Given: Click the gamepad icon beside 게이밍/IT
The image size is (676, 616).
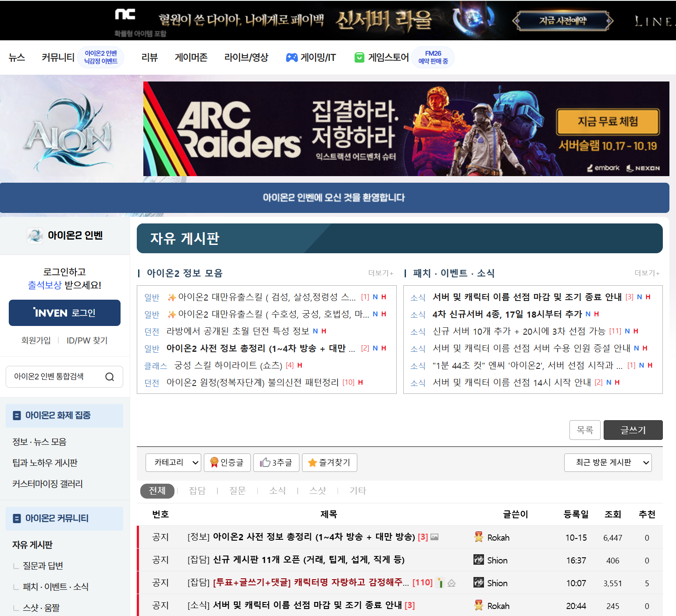Looking at the screenshot, I should [292, 57].
